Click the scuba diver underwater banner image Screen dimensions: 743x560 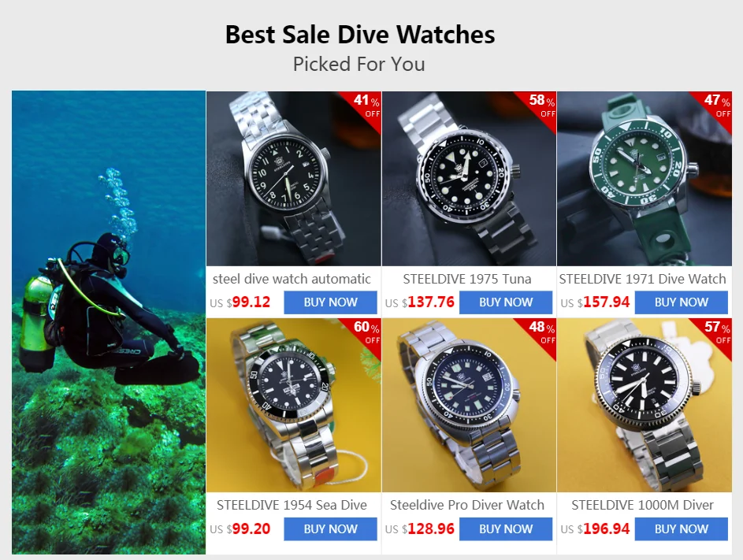109,323
